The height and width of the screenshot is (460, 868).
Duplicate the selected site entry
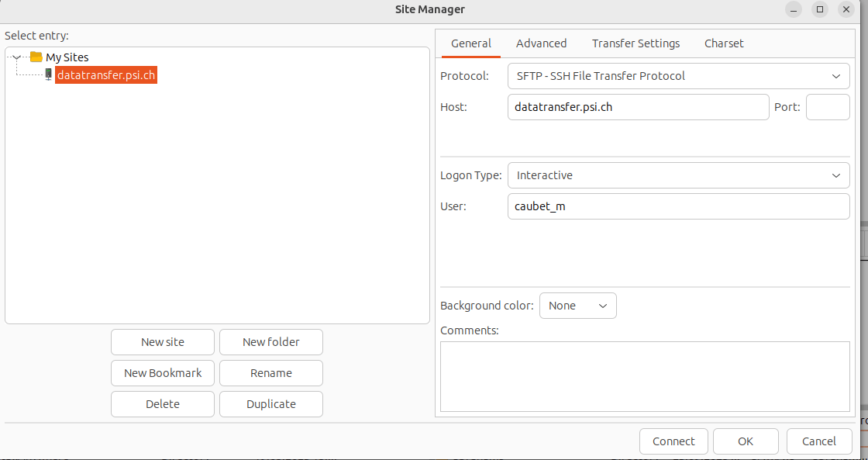click(270, 404)
